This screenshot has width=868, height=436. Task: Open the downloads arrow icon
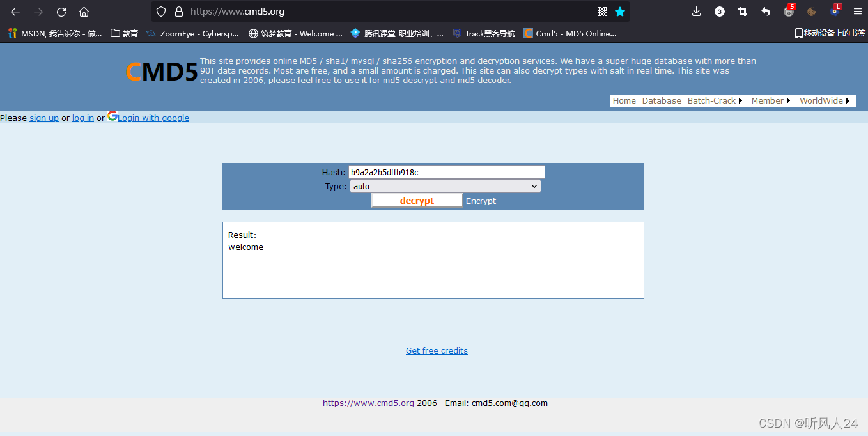tap(697, 12)
